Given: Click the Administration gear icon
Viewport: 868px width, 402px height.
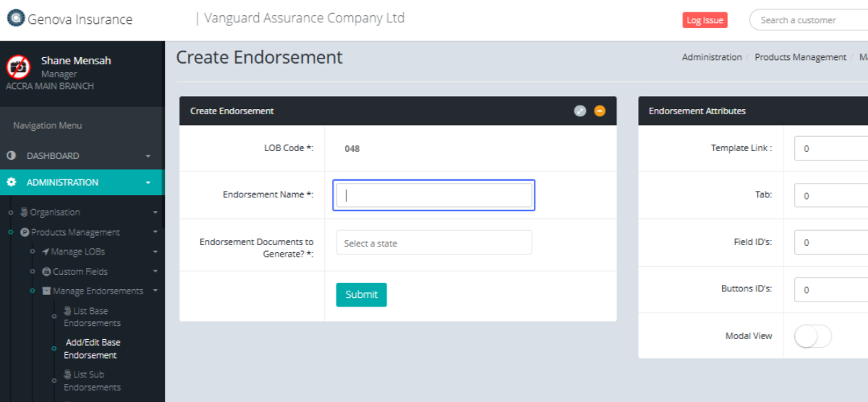Looking at the screenshot, I should [12, 182].
